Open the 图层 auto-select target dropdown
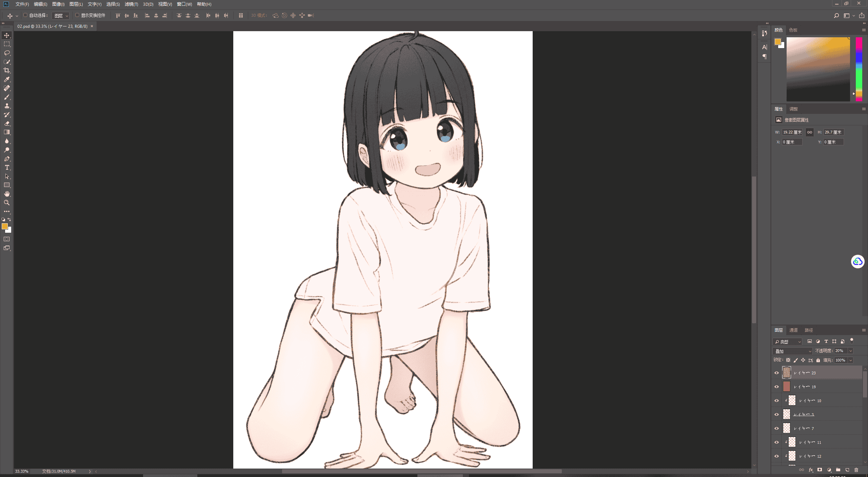868x477 pixels. (x=61, y=16)
